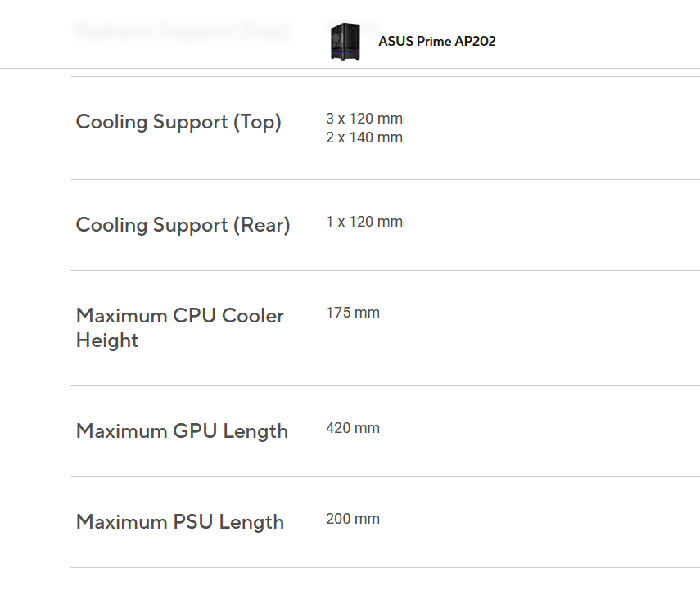The height and width of the screenshot is (590, 700).
Task: Click the Maximum CPU Cooler label text
Action: (180, 316)
